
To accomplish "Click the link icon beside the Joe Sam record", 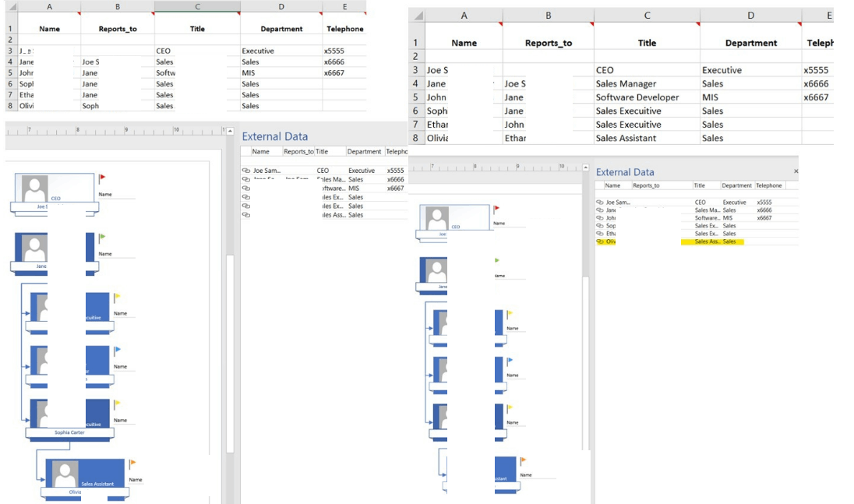I will tap(247, 171).
